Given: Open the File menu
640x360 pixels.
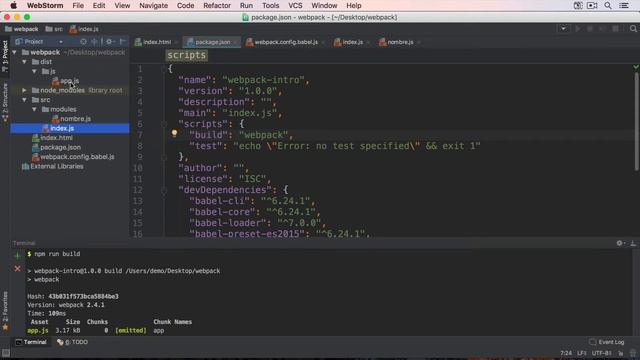Looking at the screenshot, I should click(x=78, y=6).
